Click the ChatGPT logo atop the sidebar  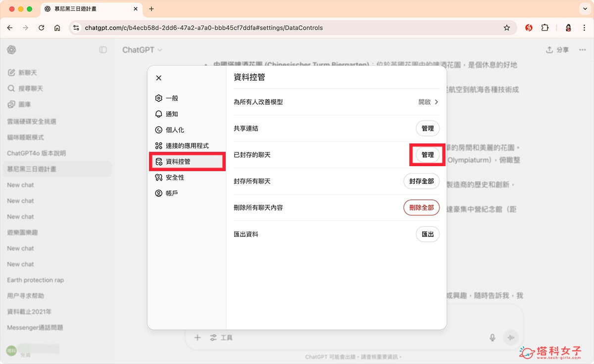(x=11, y=49)
